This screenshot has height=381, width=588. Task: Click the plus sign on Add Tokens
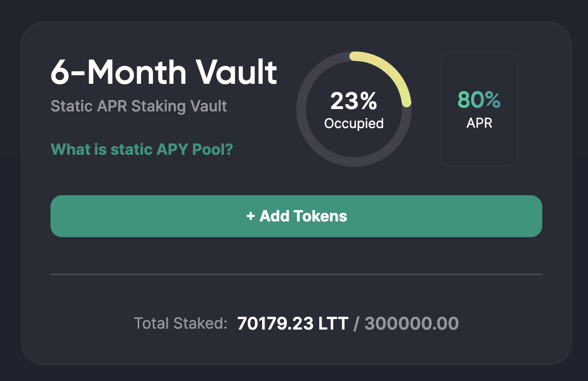[x=251, y=216]
